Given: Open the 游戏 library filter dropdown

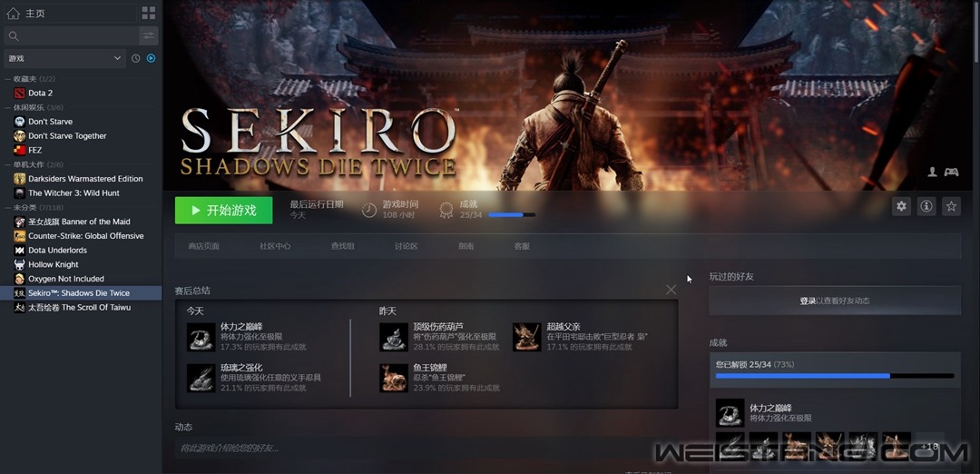Looking at the screenshot, I should tap(64, 58).
